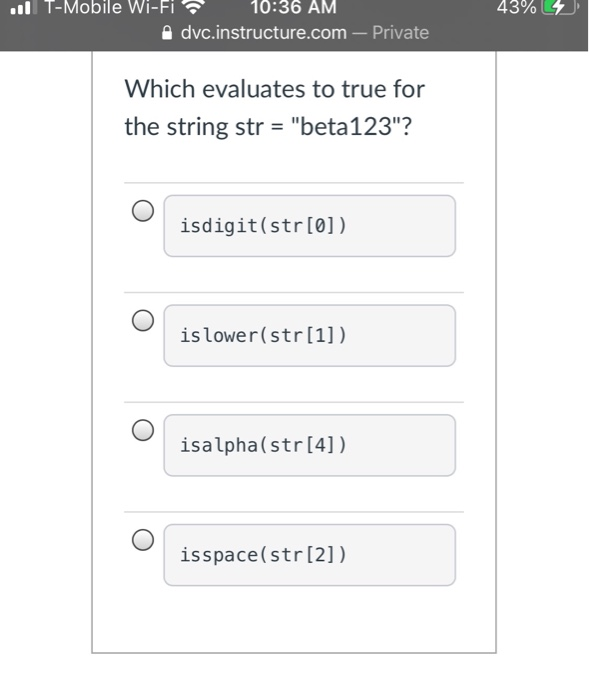This screenshot has width=589, height=700.
Task: Tap the padlock icon in address bar
Action: [x=167, y=33]
